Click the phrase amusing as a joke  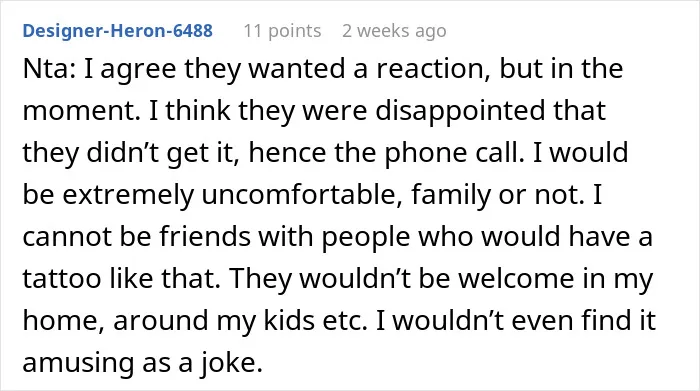[x=142, y=362]
